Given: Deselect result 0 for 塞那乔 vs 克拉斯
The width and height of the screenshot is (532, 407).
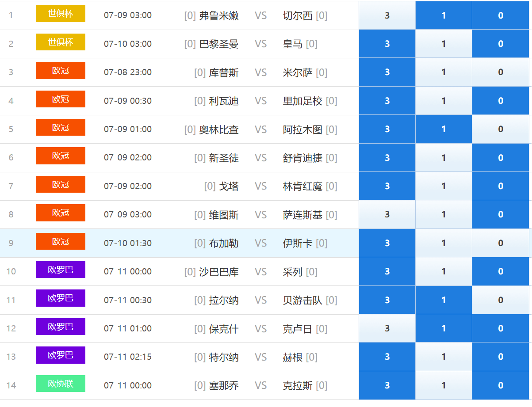Looking at the screenshot, I should (x=500, y=385).
